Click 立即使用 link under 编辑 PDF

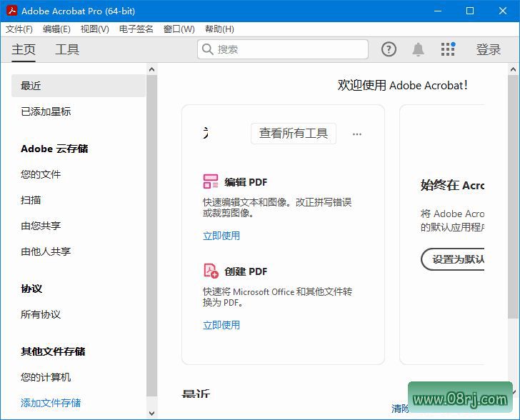pos(221,236)
